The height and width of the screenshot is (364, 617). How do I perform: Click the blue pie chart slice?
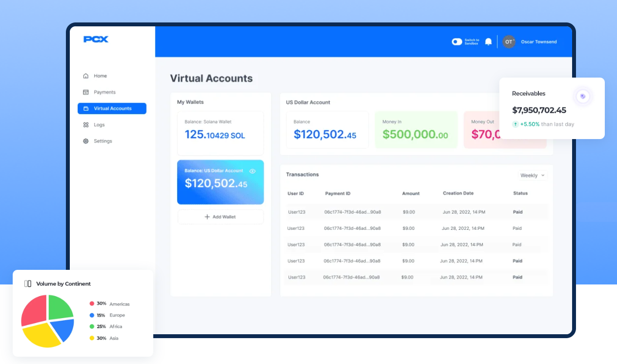point(64,329)
